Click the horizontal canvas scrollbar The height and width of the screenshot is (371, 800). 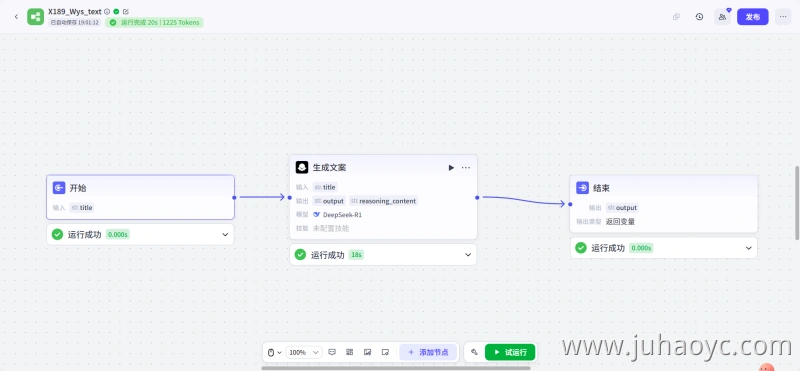point(396,368)
